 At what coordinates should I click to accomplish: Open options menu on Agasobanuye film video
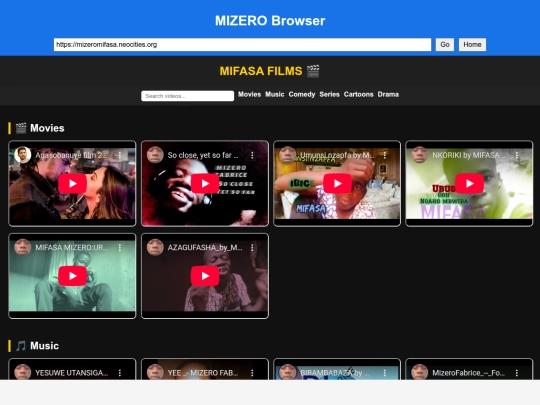[120, 155]
